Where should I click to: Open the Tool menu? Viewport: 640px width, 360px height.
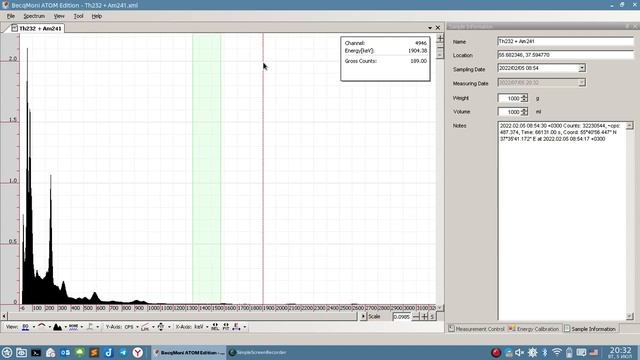78,16
